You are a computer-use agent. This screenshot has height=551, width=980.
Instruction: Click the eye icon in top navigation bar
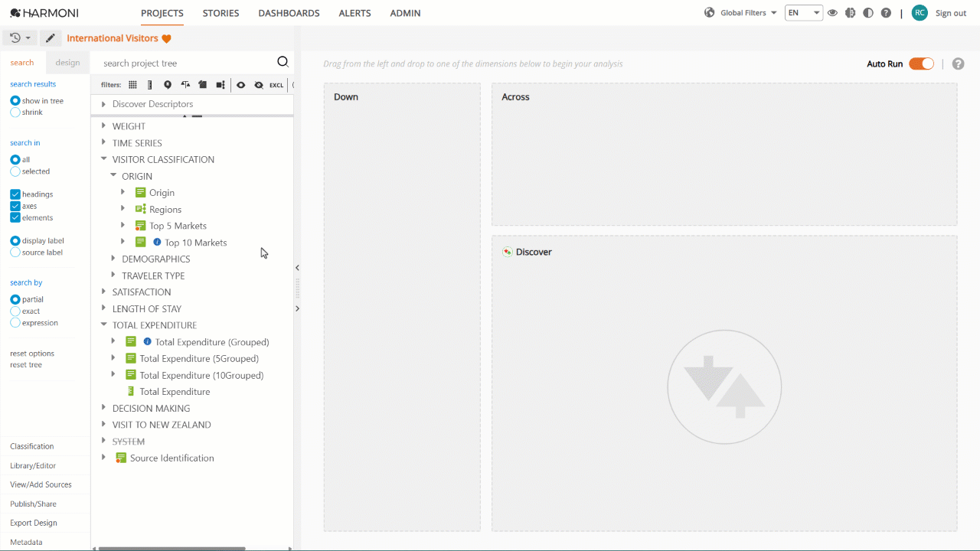(x=832, y=13)
